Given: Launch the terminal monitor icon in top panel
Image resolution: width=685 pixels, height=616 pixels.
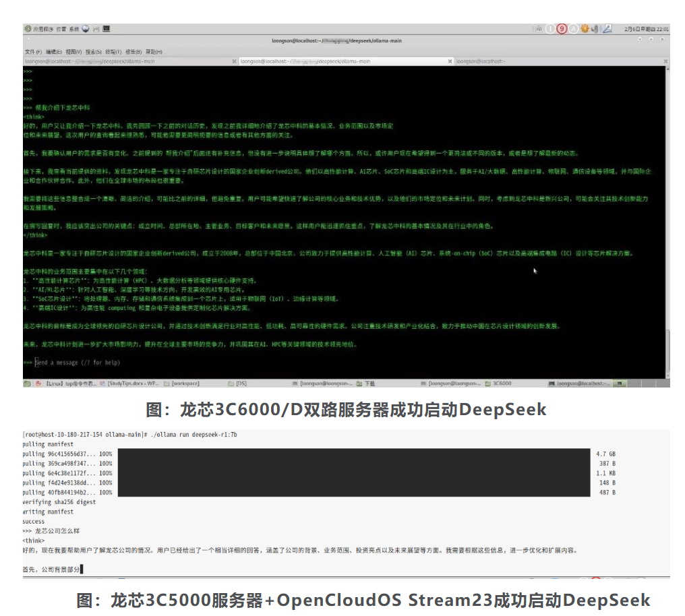Looking at the screenshot, I should pyautogui.click(x=106, y=29).
